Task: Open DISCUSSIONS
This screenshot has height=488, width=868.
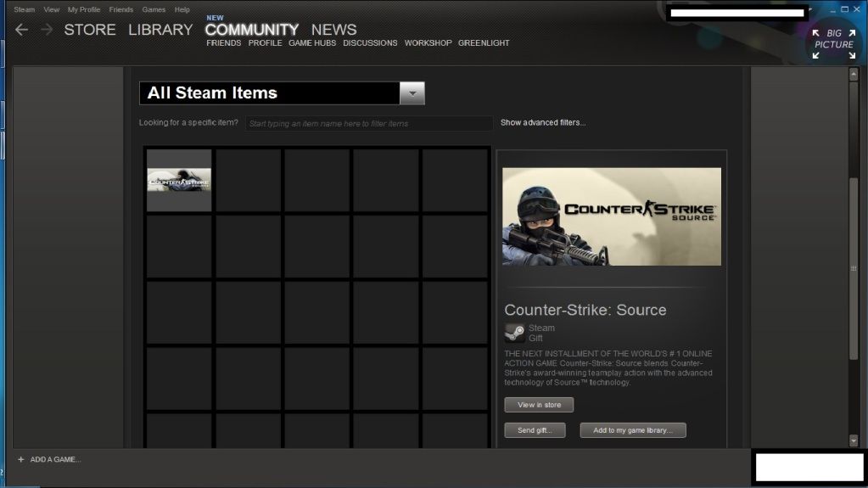Action: coord(370,43)
